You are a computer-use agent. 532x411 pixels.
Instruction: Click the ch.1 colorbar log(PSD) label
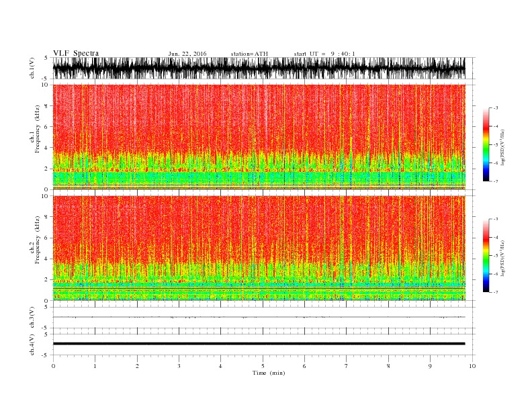[502, 147]
